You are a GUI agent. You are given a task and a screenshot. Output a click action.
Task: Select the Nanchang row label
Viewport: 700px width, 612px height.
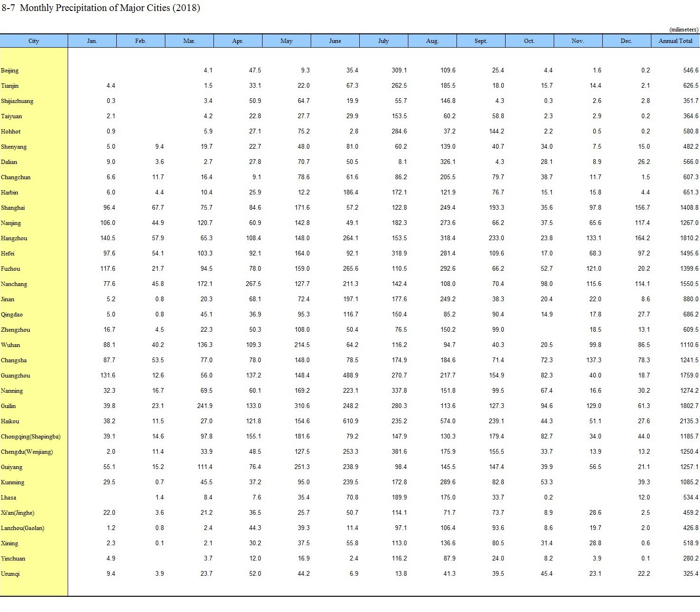[14, 284]
